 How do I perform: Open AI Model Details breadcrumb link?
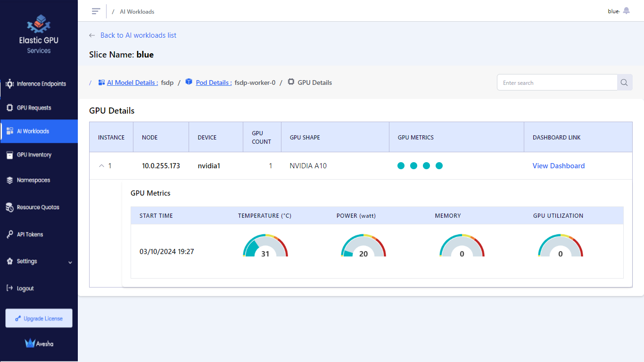click(x=132, y=82)
